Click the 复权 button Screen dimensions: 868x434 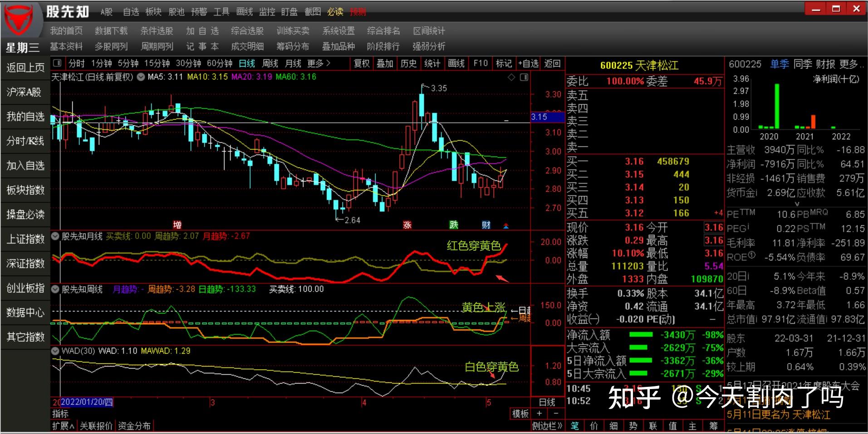coord(362,63)
